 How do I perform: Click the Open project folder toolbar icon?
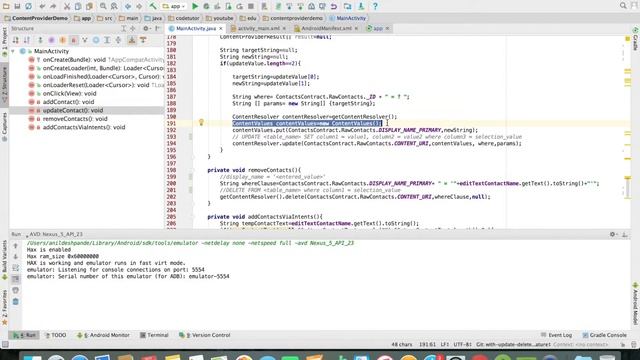(x=6, y=6)
